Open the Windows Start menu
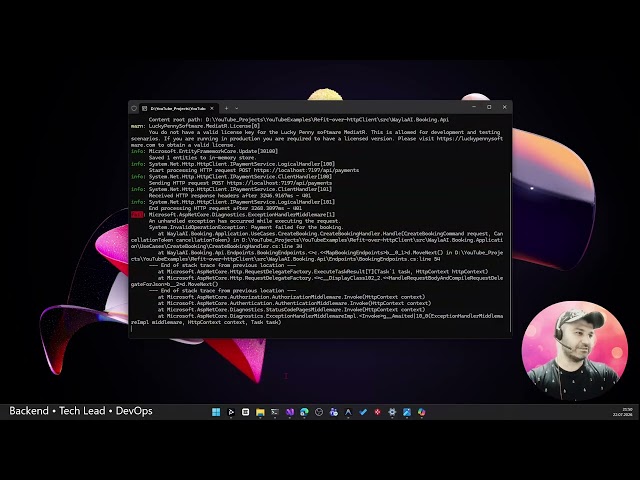The image size is (640, 480). [x=216, y=412]
